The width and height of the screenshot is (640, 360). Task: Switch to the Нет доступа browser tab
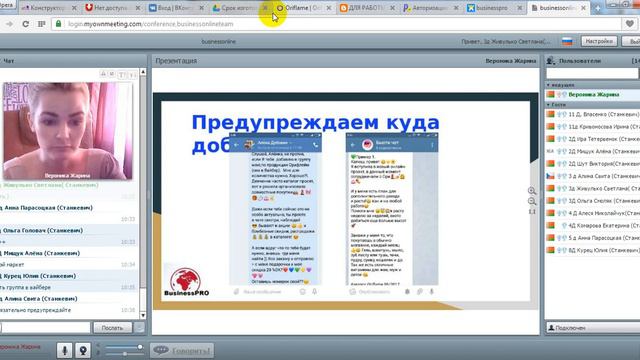coord(112,8)
